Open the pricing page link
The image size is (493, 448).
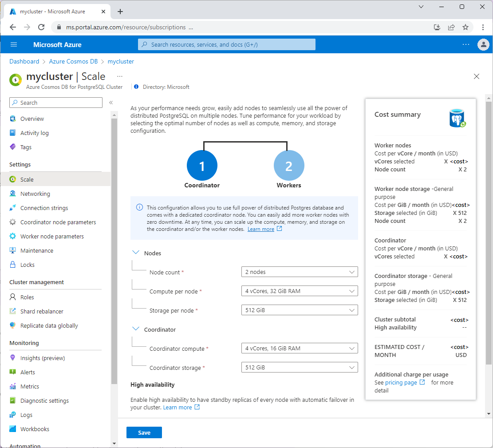401,382
